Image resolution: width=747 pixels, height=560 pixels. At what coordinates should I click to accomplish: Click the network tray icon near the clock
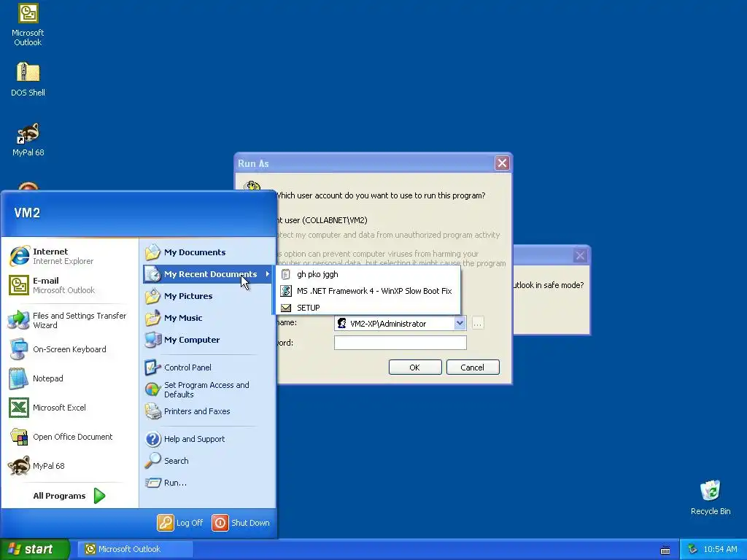tap(693, 549)
